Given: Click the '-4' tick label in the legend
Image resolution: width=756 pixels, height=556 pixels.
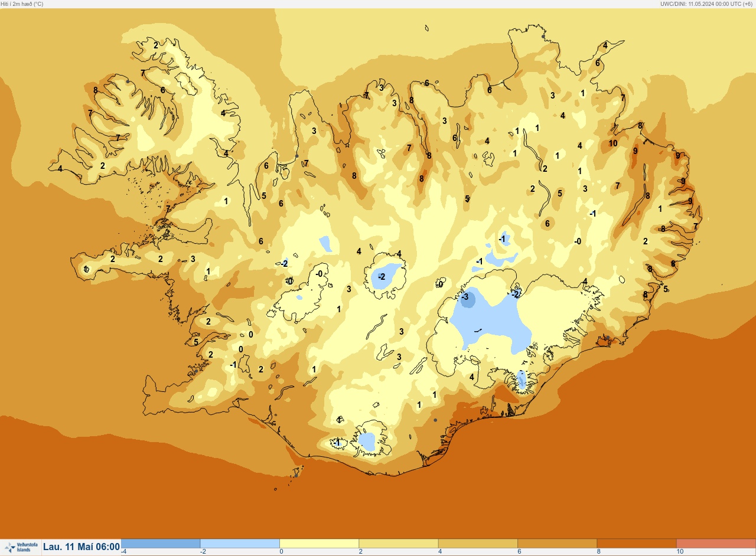Looking at the screenshot, I should [123, 551].
